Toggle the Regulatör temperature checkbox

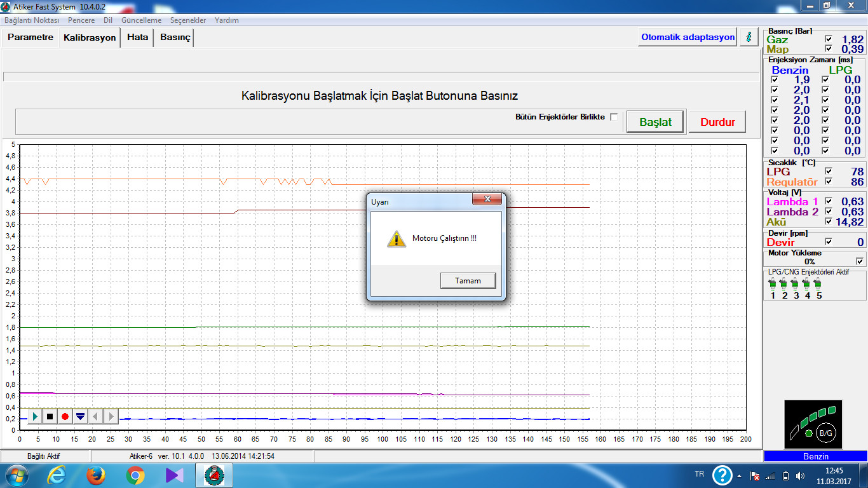[x=828, y=182]
